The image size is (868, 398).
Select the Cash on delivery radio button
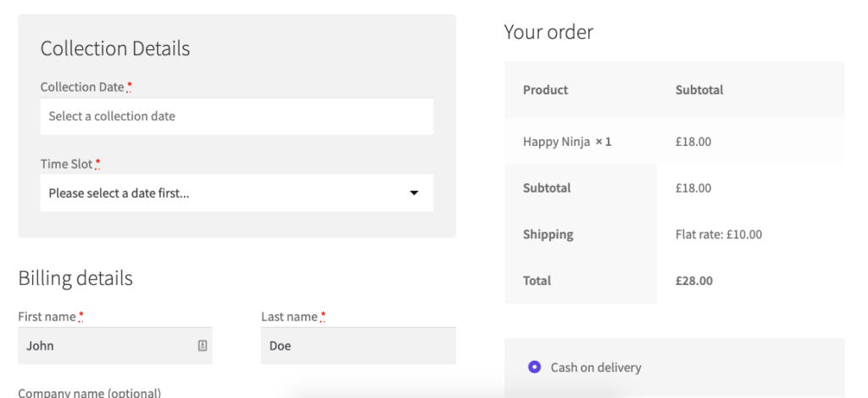coord(534,367)
